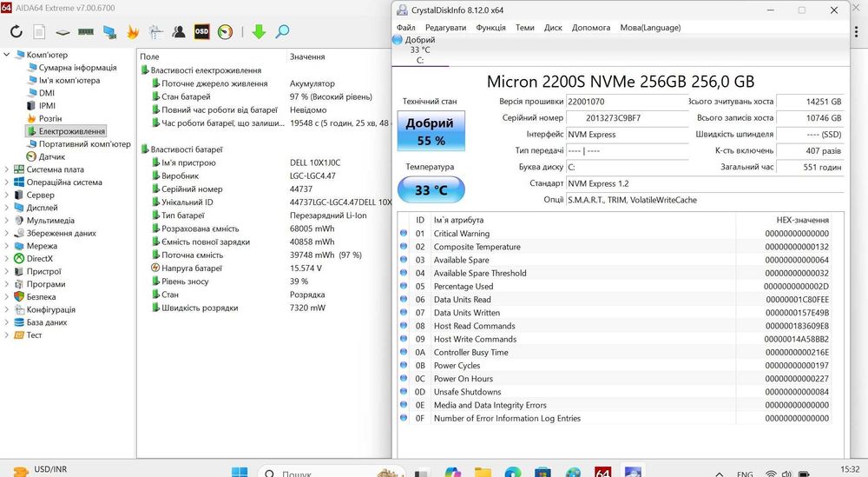Open the OSD panel toolbar icon
Viewport: 868px width, 477px height.
coord(201,32)
